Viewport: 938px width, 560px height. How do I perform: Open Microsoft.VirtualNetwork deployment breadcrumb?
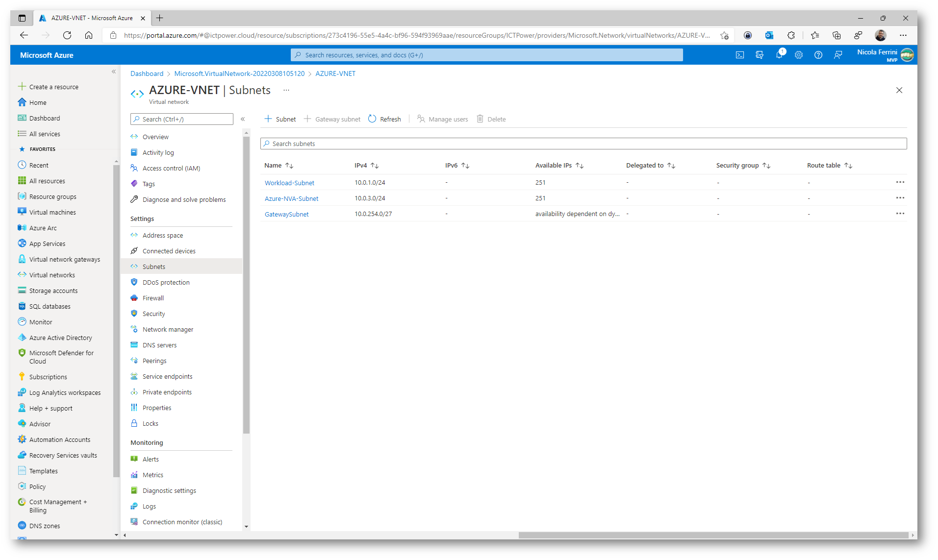239,73
